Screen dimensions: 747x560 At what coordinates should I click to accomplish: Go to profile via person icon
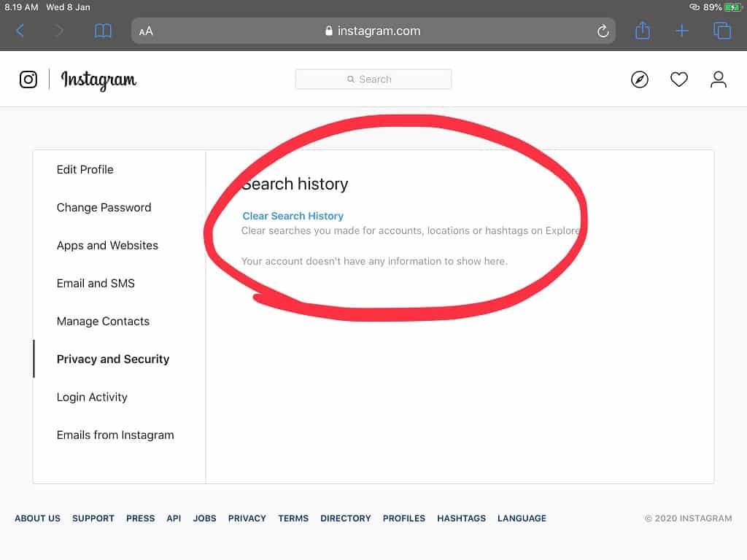pos(719,79)
